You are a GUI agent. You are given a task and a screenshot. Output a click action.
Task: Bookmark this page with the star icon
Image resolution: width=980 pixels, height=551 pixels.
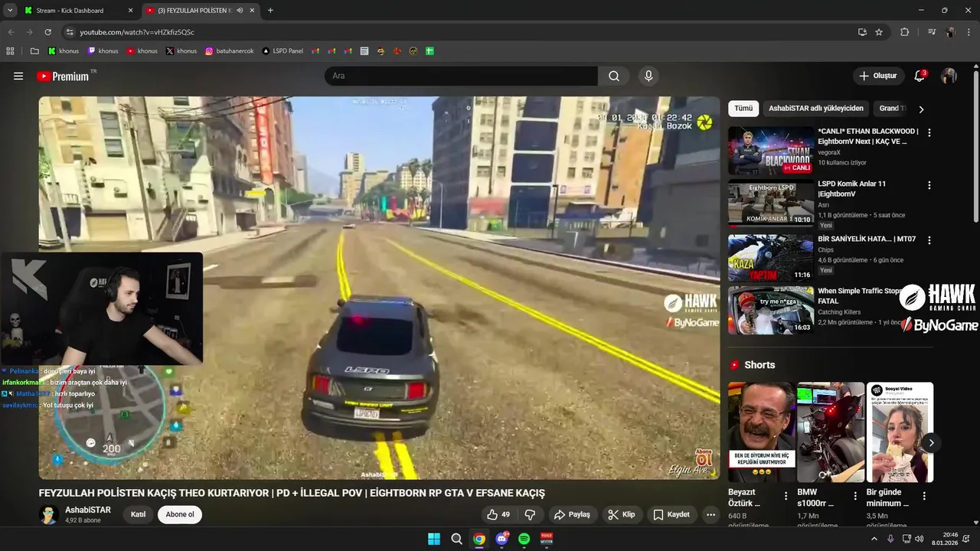tap(879, 32)
